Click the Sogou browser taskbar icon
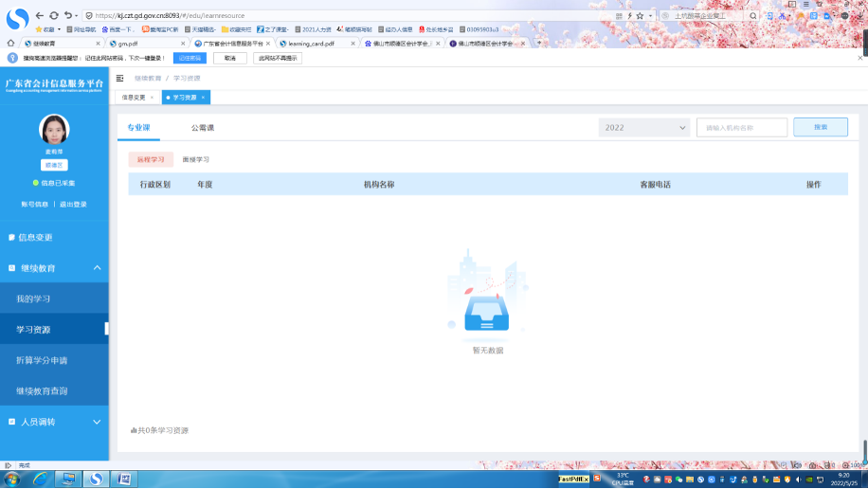This screenshot has width=868, height=489. pos(97,479)
